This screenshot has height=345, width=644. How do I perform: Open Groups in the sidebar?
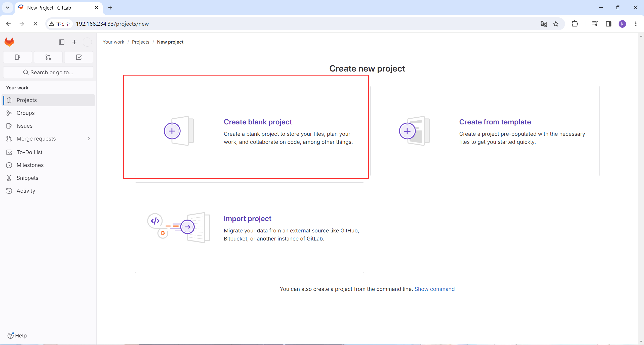pos(25,113)
